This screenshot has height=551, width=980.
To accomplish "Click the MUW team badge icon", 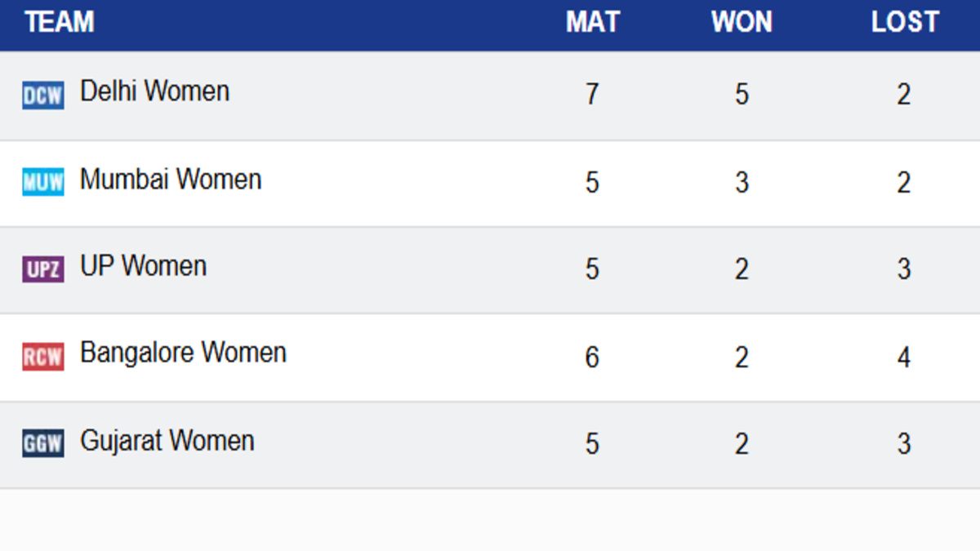I will 42,182.
